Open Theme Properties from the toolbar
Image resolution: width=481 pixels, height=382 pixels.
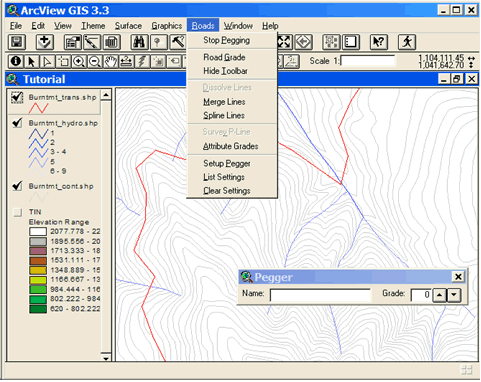[72, 42]
